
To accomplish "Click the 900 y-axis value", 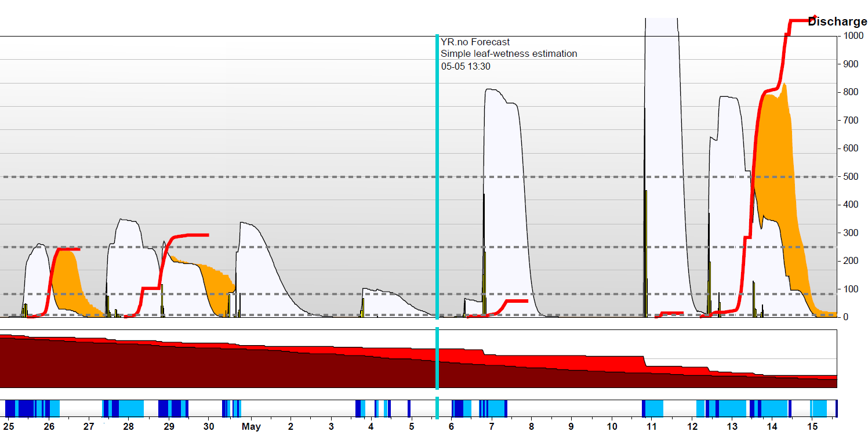I will coord(851,64).
